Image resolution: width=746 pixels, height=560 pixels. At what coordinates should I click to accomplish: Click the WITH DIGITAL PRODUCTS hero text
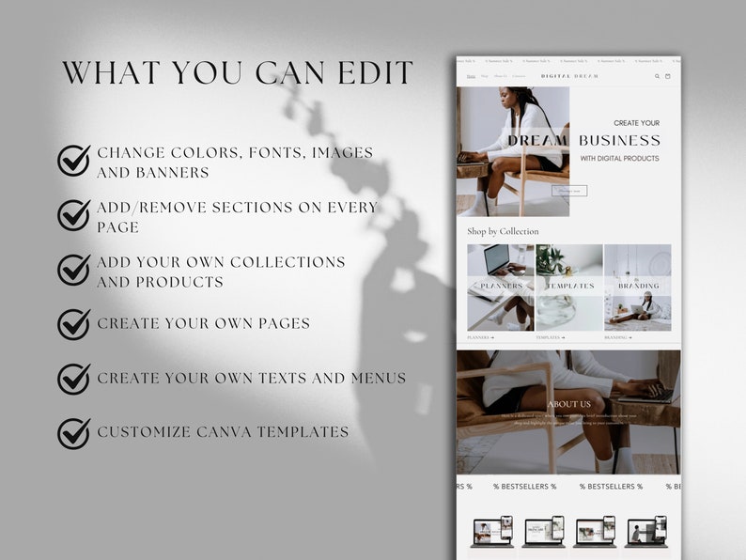(619, 159)
